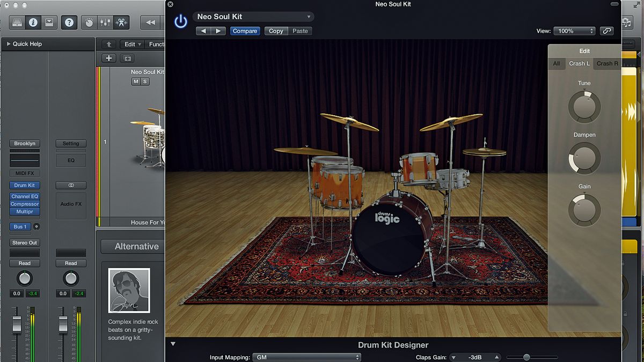Viewport: 644px width, 362px height.
Task: Toggle the Drum Kit Designer power button
Action: (x=180, y=20)
